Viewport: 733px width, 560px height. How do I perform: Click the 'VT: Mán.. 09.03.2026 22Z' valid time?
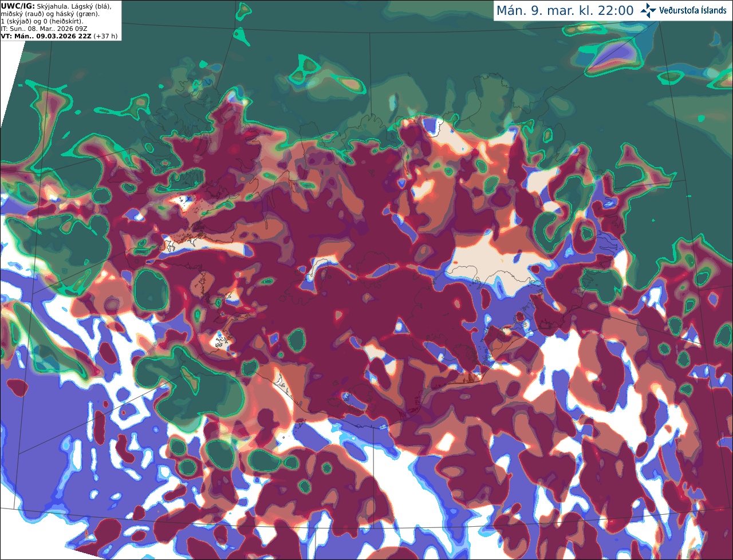(x=46, y=36)
